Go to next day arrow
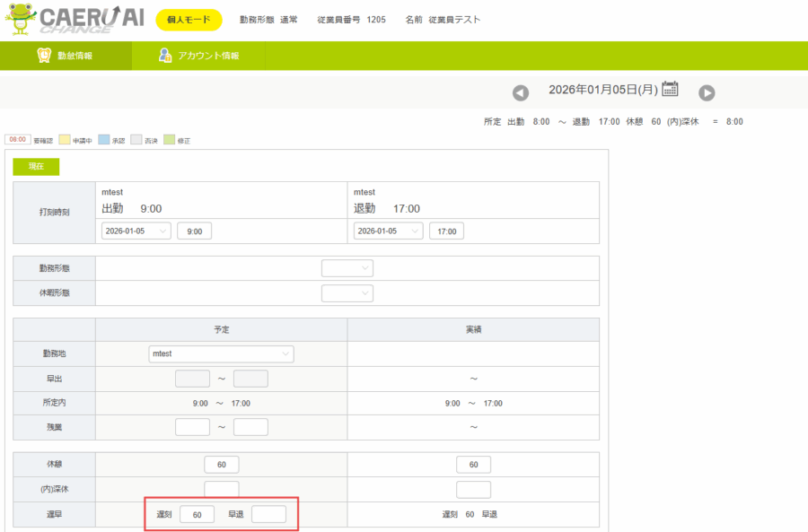Screen dimensions: 808x532 coord(707,92)
